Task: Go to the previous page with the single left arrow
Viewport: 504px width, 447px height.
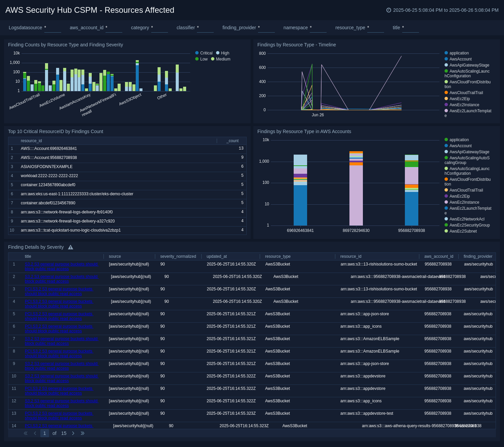Action: (35, 433)
